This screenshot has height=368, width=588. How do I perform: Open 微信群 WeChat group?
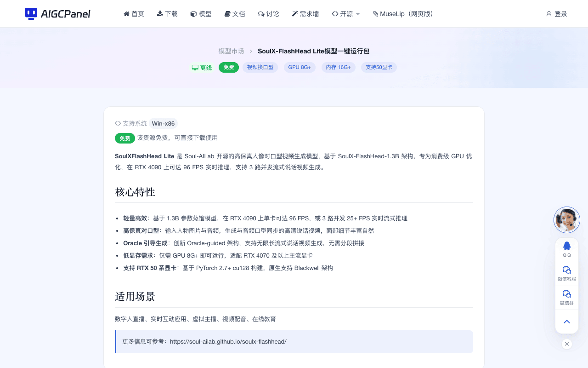coord(567,297)
